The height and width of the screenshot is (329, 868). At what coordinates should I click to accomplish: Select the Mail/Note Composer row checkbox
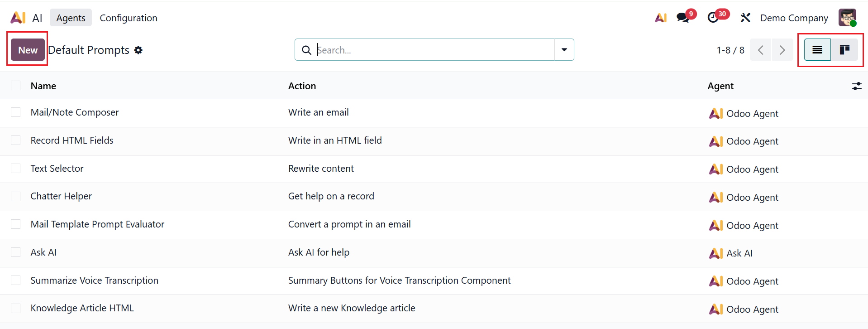tap(16, 112)
